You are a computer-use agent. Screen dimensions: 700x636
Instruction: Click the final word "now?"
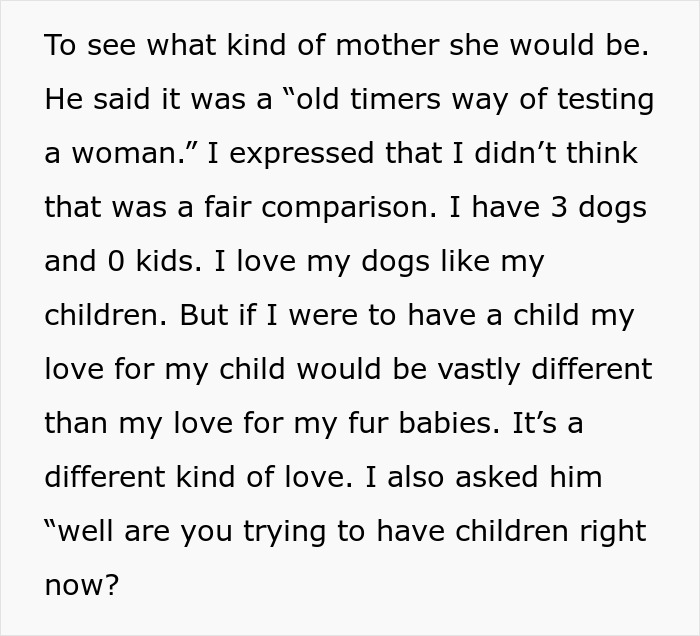pos(81,587)
